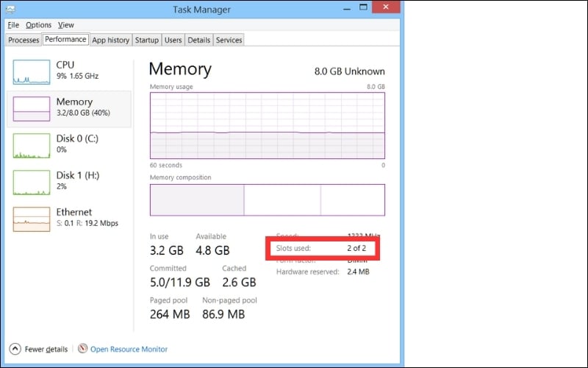588x368 pixels.
Task: Open the Options menu
Action: (39, 25)
